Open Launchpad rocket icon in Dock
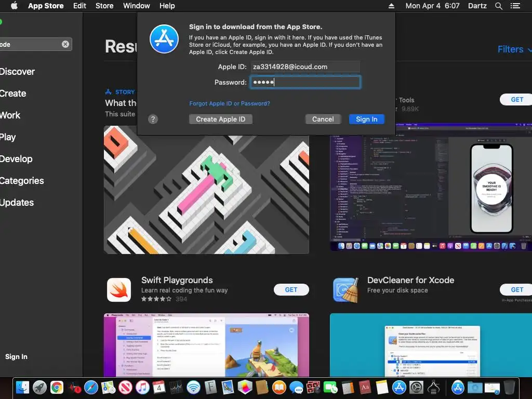Screen dimensions: 532x399 point(39,387)
